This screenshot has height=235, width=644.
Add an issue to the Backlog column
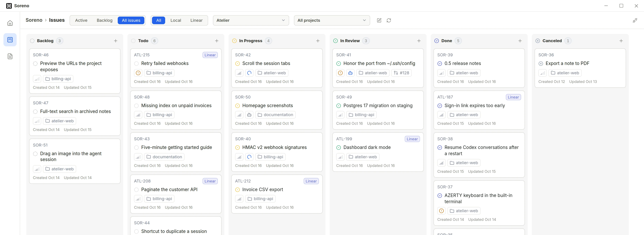click(x=115, y=41)
